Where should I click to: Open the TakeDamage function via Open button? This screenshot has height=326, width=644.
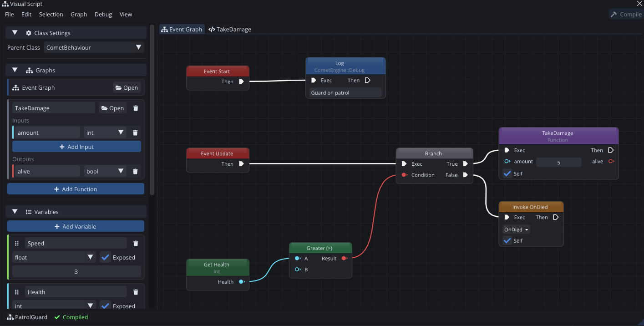[112, 108]
